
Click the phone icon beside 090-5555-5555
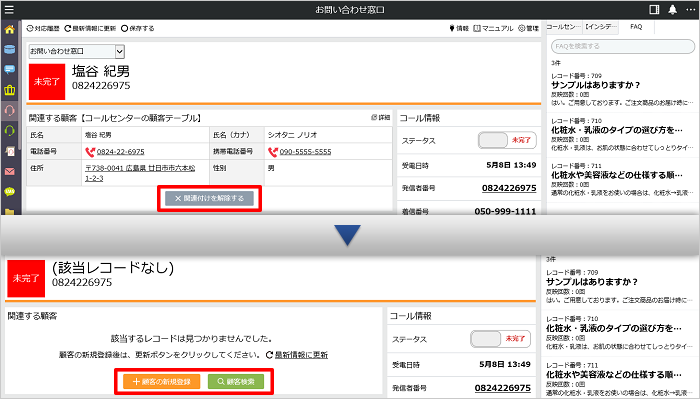pyautogui.click(x=273, y=152)
